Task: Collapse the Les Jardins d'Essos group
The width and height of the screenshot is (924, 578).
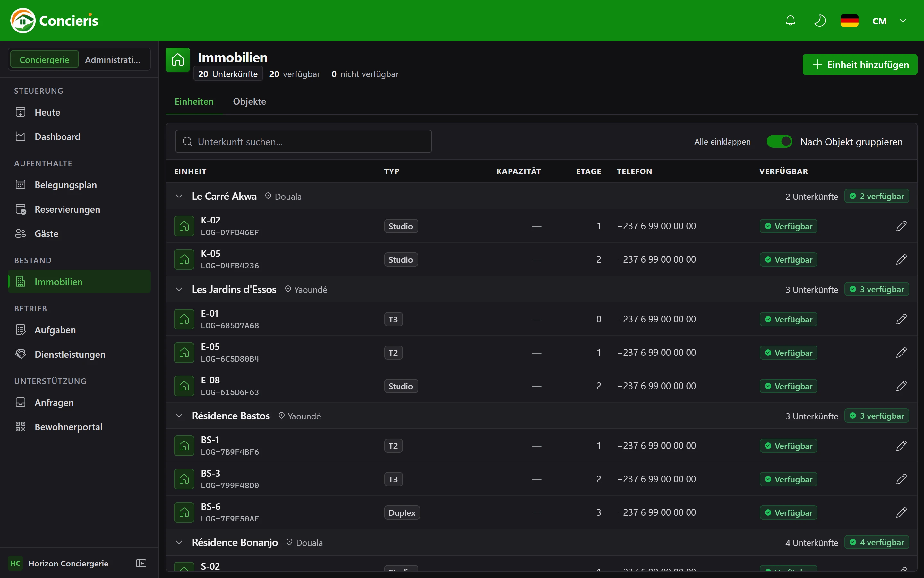Action: point(179,289)
